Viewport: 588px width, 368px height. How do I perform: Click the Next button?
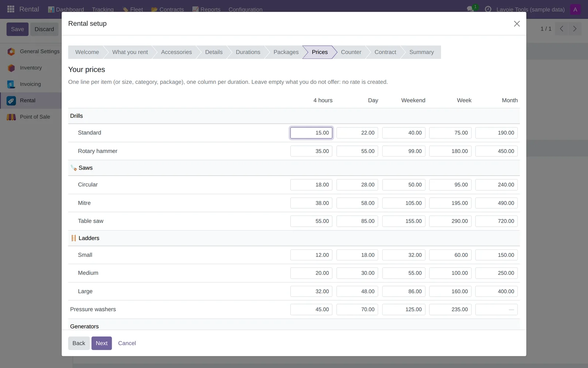coord(101,343)
